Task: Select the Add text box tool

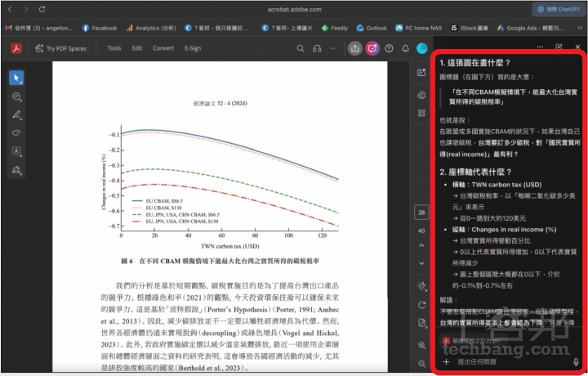Action: click(16, 151)
